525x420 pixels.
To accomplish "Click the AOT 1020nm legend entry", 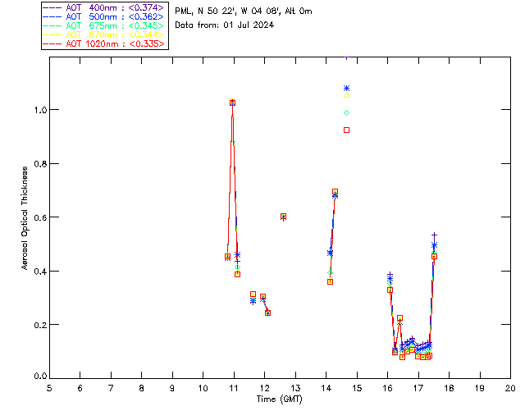I will [104, 43].
